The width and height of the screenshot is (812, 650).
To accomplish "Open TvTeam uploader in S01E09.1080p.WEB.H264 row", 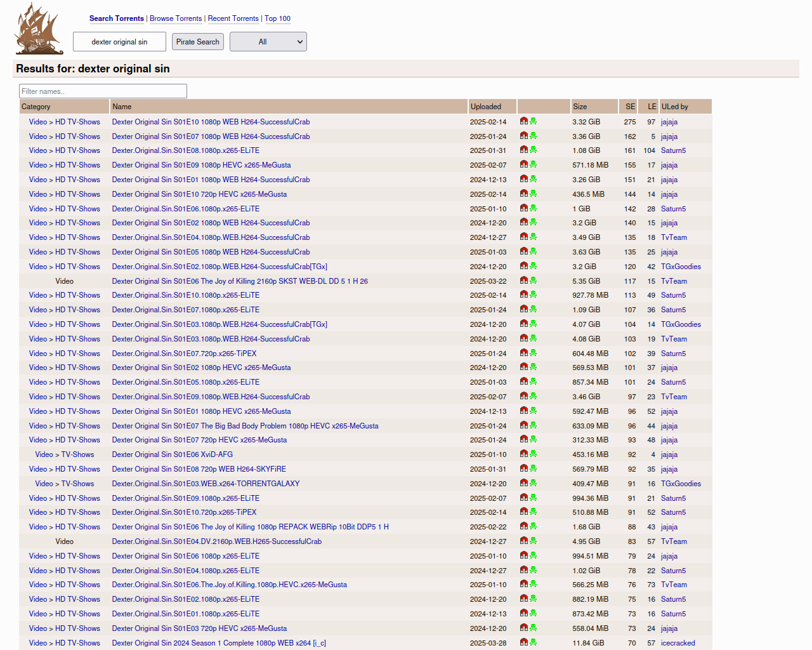I will [x=674, y=397].
